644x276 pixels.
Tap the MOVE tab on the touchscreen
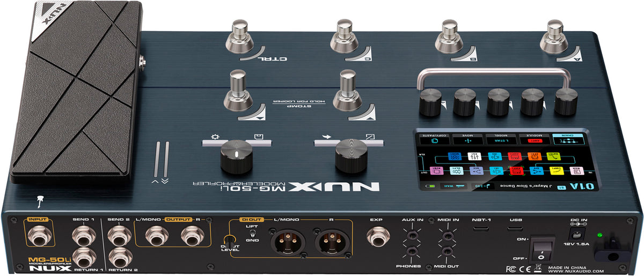(468, 139)
